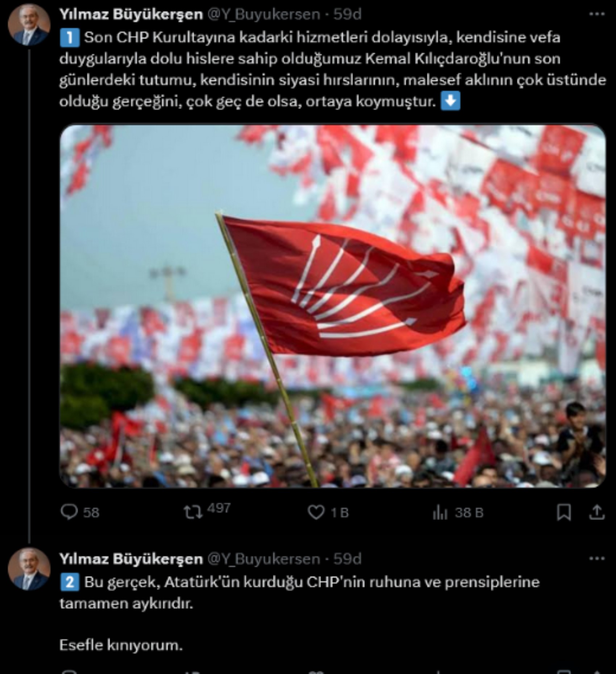Screen dimensions: 616x674
Task: Open profile avatar on second tweet
Action: coord(29,569)
